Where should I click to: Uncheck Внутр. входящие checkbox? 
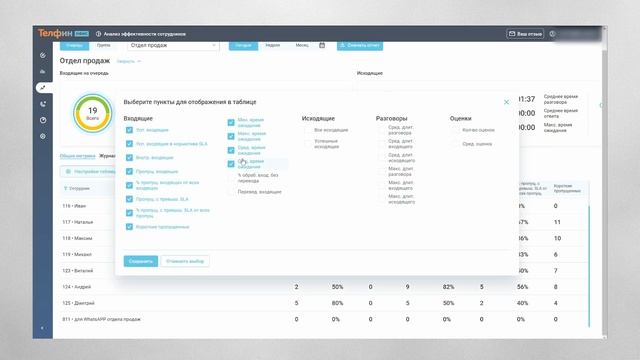point(129,158)
